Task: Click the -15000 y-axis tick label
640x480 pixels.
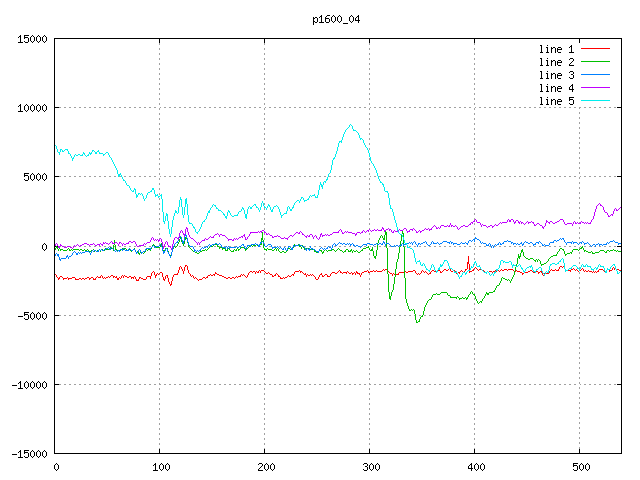Action: click(x=29, y=453)
